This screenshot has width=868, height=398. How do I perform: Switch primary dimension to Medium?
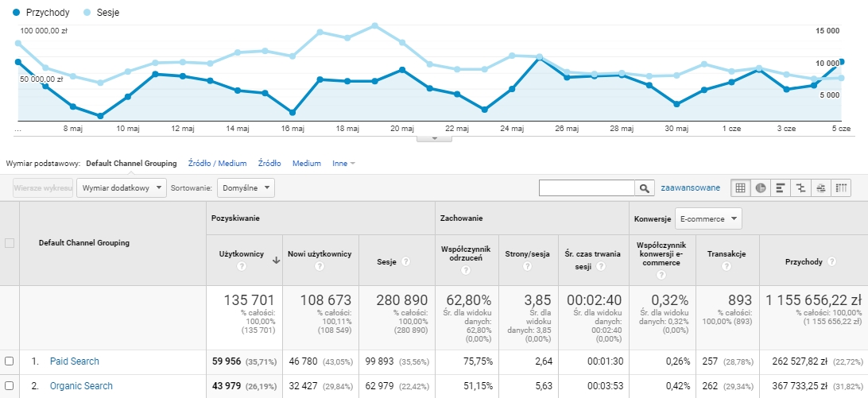pyautogui.click(x=307, y=164)
